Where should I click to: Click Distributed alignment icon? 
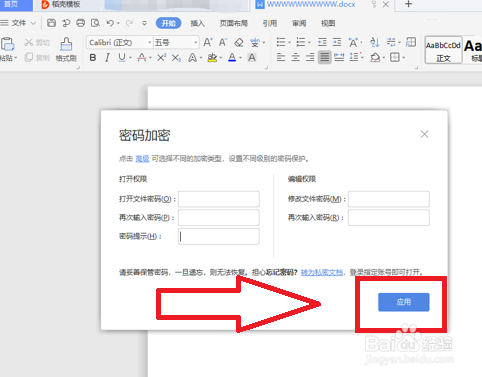339,58
